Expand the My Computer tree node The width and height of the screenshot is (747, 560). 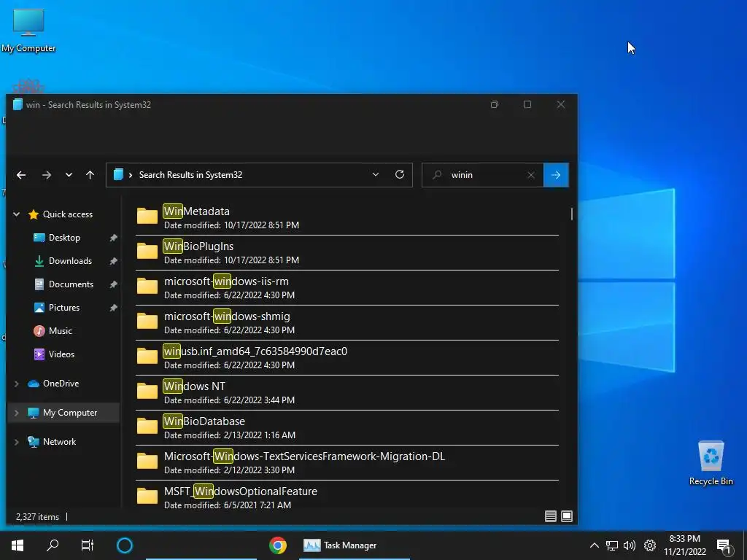[16, 413]
